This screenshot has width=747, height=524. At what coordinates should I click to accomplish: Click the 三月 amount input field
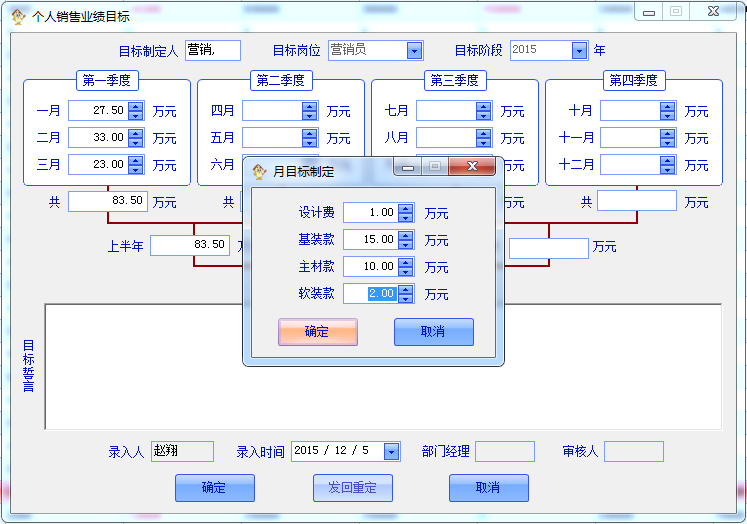[98, 164]
